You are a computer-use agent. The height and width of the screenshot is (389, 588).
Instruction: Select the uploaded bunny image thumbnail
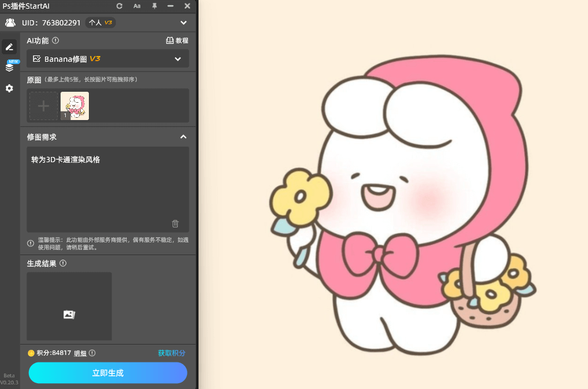tap(74, 106)
